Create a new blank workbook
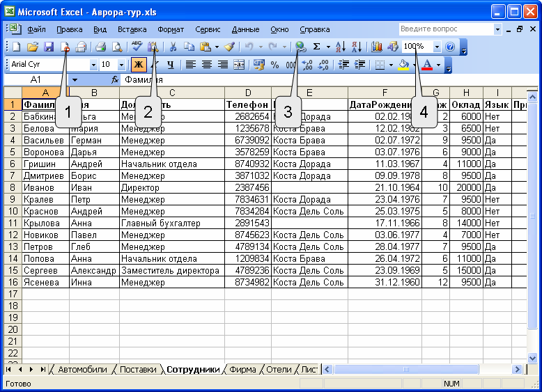This screenshot has height=392, width=542. 16,47
